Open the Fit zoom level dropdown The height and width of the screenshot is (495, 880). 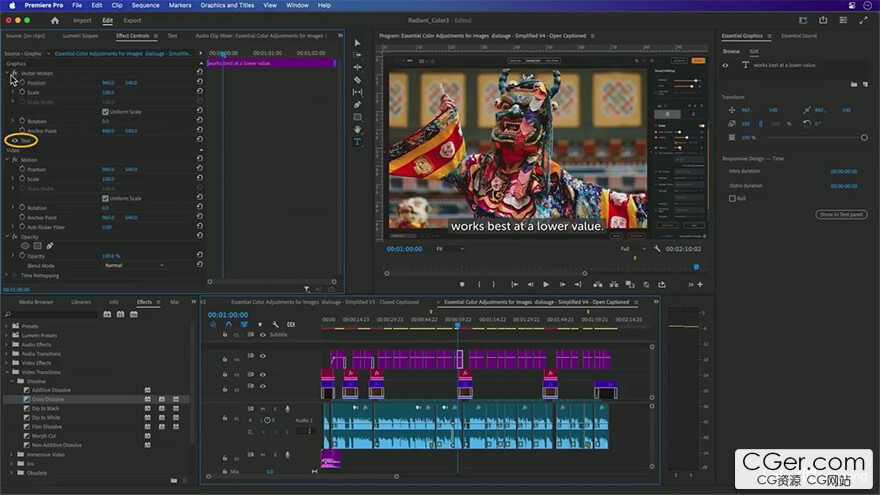pyautogui.click(x=450, y=249)
